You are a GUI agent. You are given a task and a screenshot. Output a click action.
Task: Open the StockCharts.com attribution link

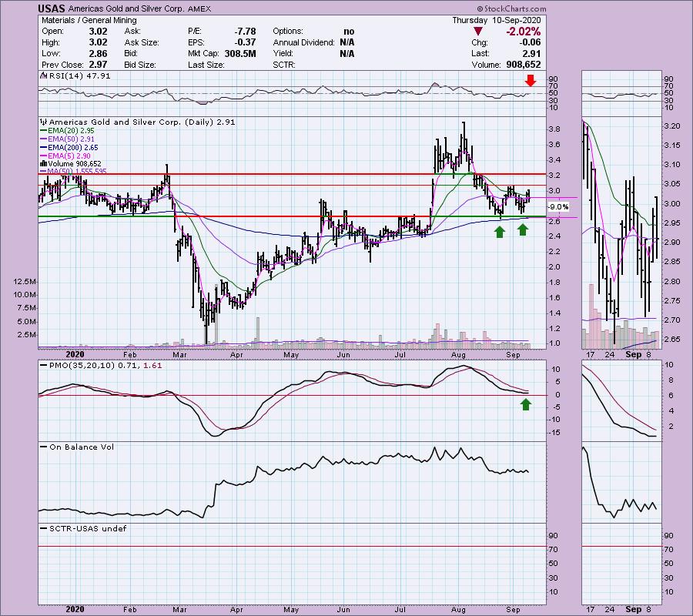[x=511, y=8]
